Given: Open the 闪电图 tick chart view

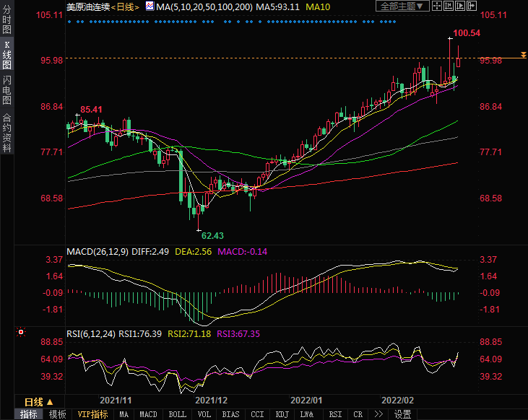Looking at the screenshot, I should (x=7, y=89).
